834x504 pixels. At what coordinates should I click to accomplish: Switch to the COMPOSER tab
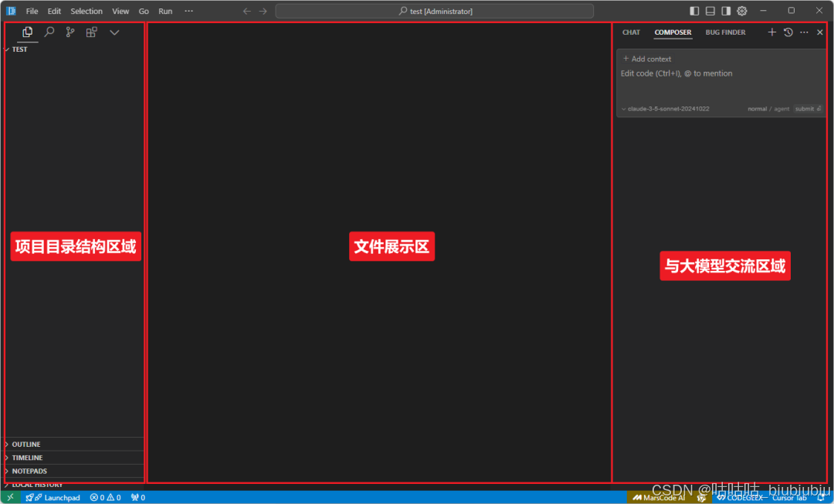[673, 32]
